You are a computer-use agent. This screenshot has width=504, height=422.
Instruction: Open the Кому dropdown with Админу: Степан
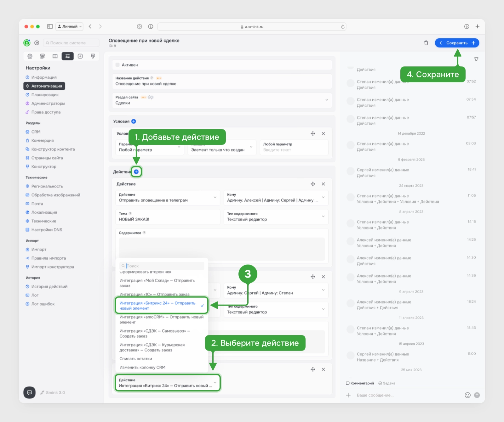(x=276, y=290)
